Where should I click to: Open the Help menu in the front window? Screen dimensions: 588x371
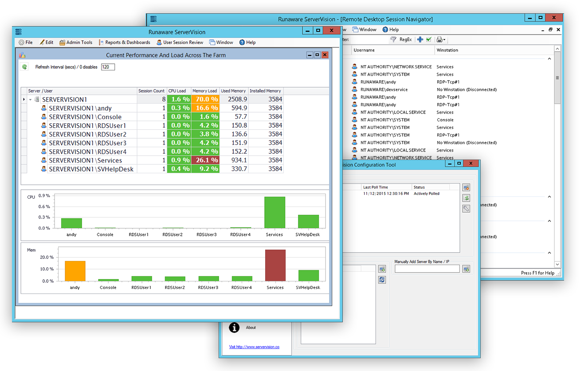247,43
